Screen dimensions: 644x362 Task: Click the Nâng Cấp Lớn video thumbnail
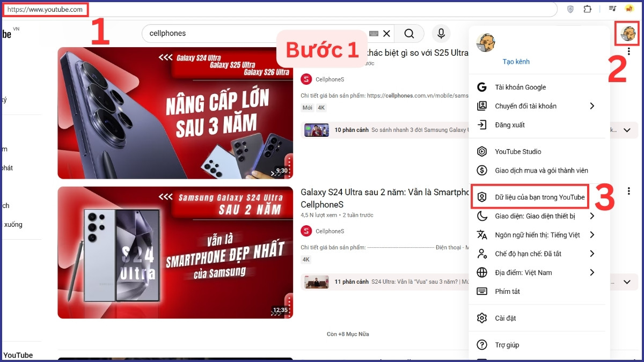coord(175,113)
